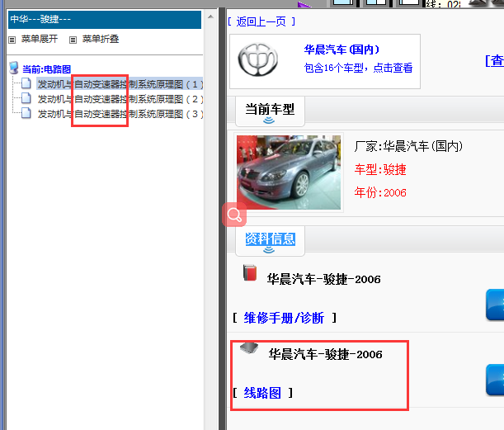Open the 线路图 wiring diagram link
504x430 pixels.
pyautogui.click(x=262, y=393)
